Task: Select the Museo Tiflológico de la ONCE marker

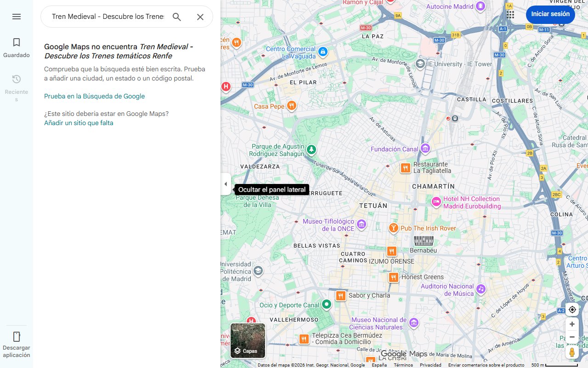Action: [x=361, y=224]
